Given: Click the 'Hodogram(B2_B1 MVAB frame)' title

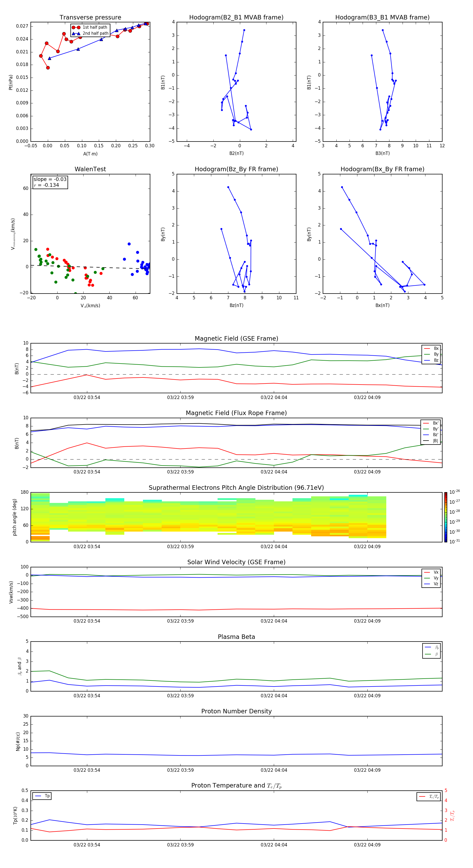Looking at the screenshot, I should tap(236, 18).
